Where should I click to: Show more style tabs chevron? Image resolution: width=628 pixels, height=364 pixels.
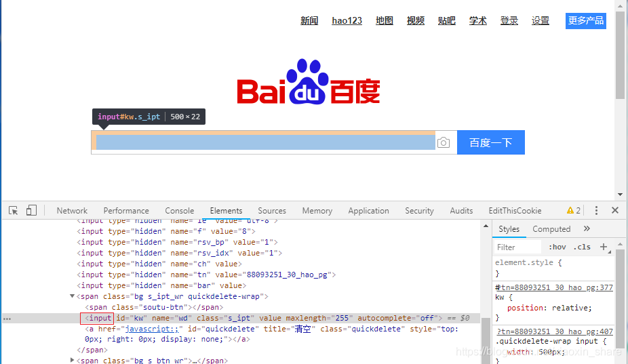(x=587, y=228)
